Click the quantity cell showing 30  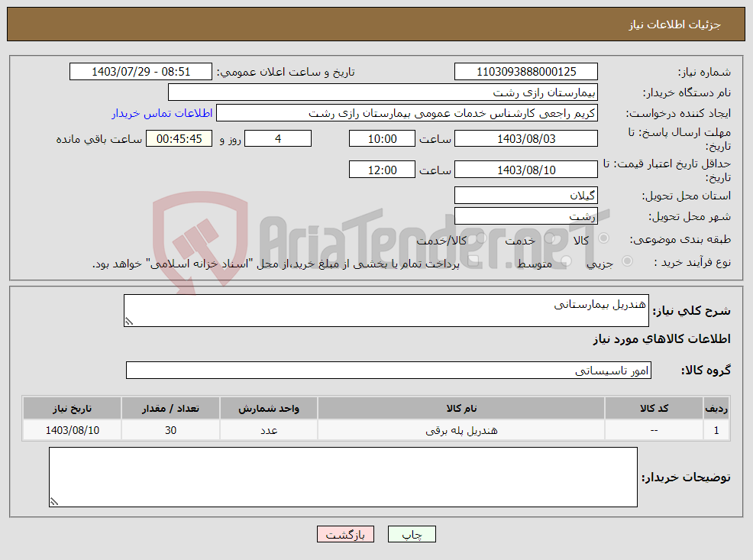pyautogui.click(x=170, y=430)
